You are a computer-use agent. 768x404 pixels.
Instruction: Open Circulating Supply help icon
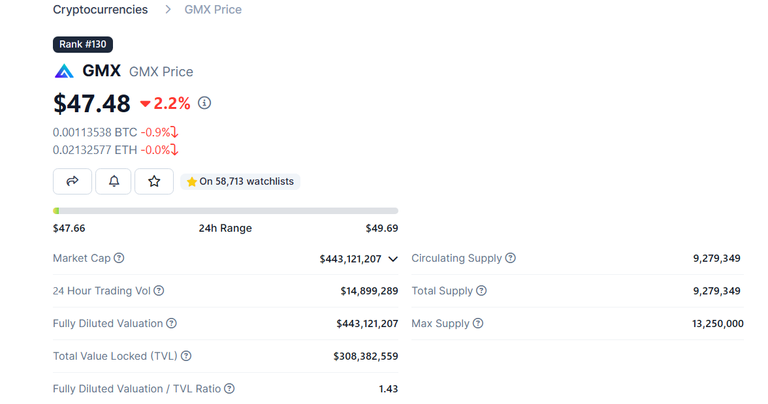pos(510,258)
